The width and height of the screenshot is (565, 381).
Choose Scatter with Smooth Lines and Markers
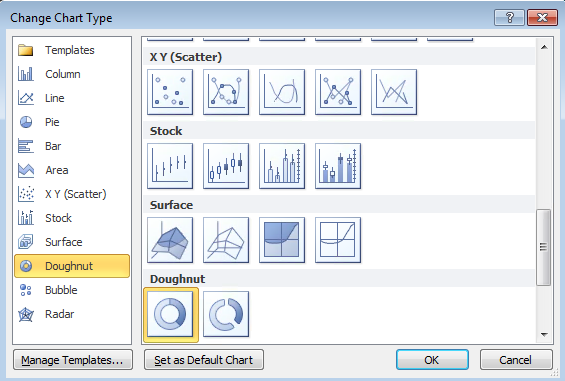226,92
